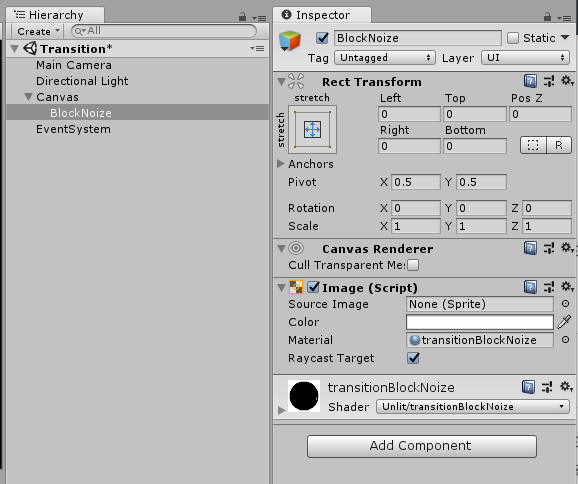Viewport: 578px width, 484px height.
Task: Click the Canvas Renderer component icon
Action: click(x=296, y=248)
